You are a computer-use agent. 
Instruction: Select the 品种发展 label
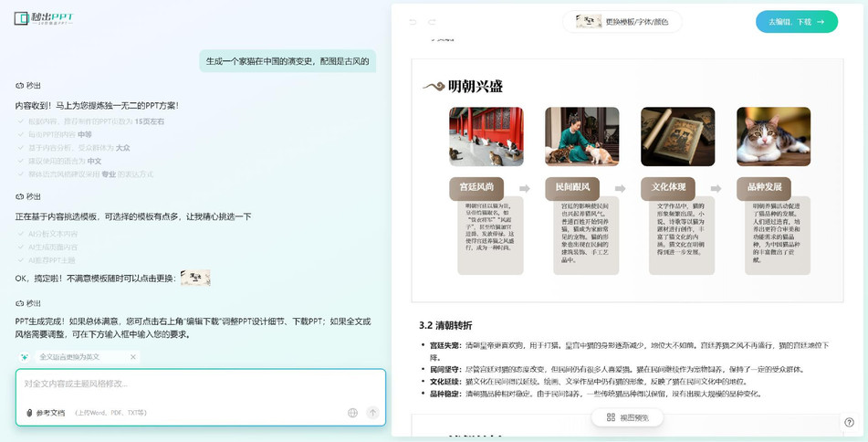click(764, 187)
